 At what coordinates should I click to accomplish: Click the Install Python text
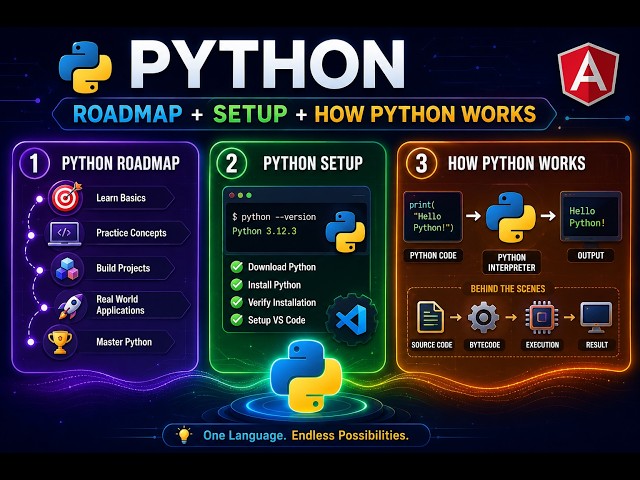(274, 284)
